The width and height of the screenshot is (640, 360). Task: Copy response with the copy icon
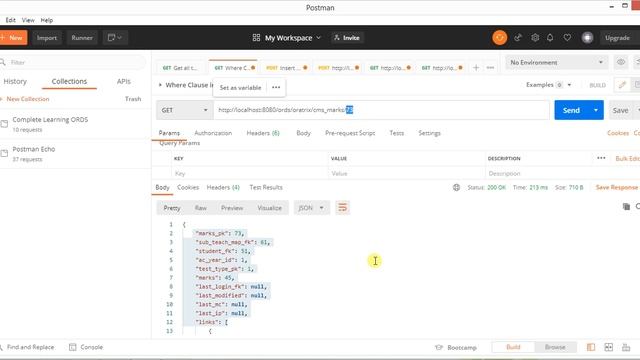pyautogui.click(x=626, y=207)
